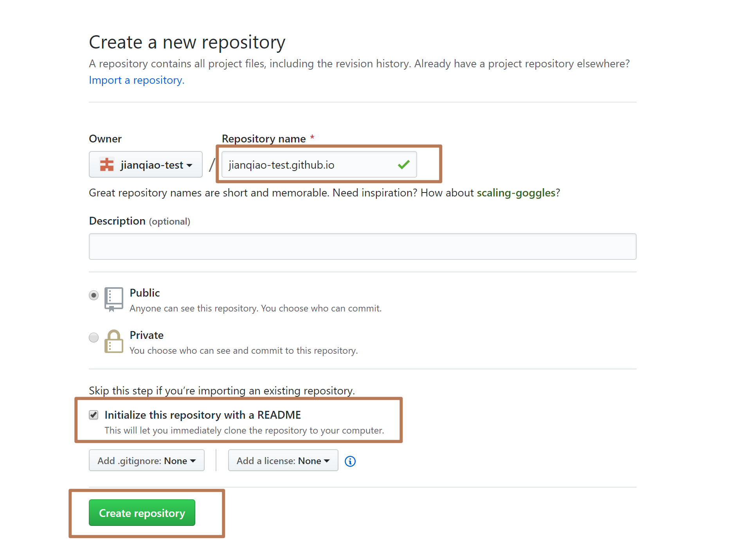Click the Public repository book icon
756x549 pixels.
click(x=114, y=299)
